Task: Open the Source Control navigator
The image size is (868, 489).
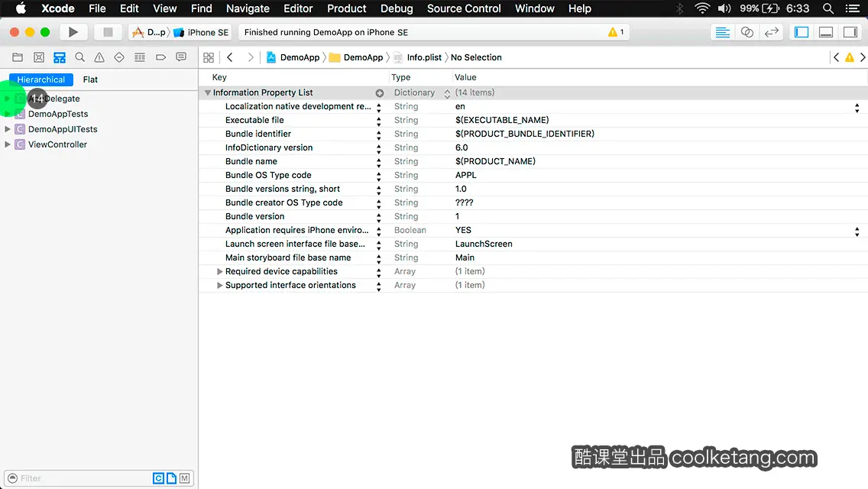Action: [39, 57]
